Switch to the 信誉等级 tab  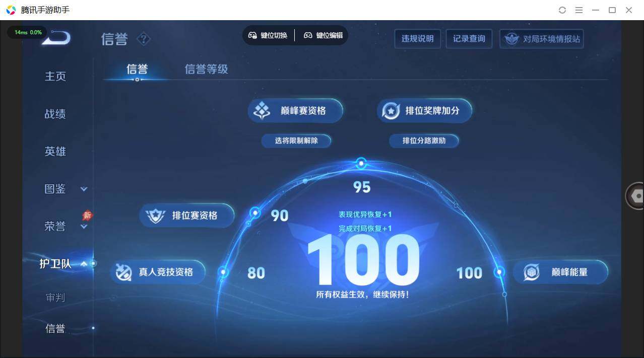207,69
